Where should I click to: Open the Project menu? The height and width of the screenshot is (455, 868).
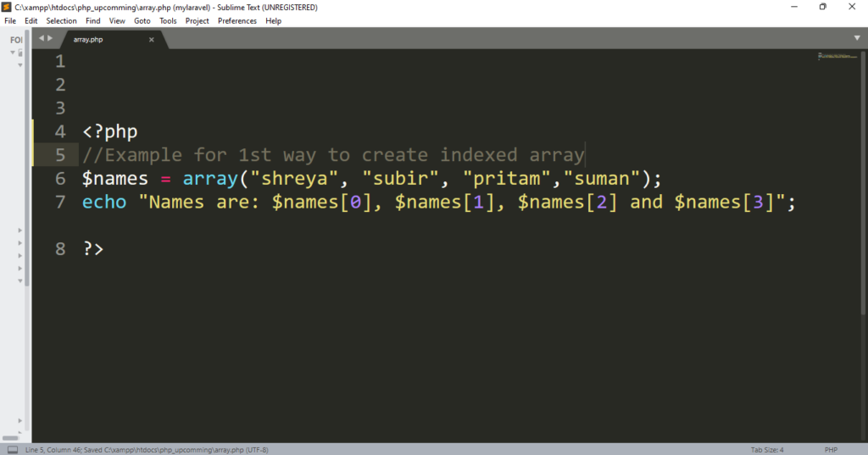point(197,20)
